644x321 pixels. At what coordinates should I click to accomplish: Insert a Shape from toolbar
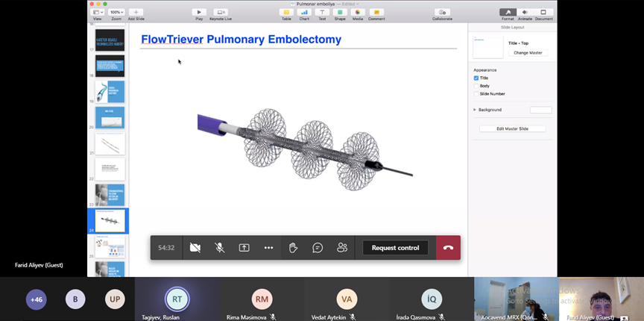(x=340, y=13)
